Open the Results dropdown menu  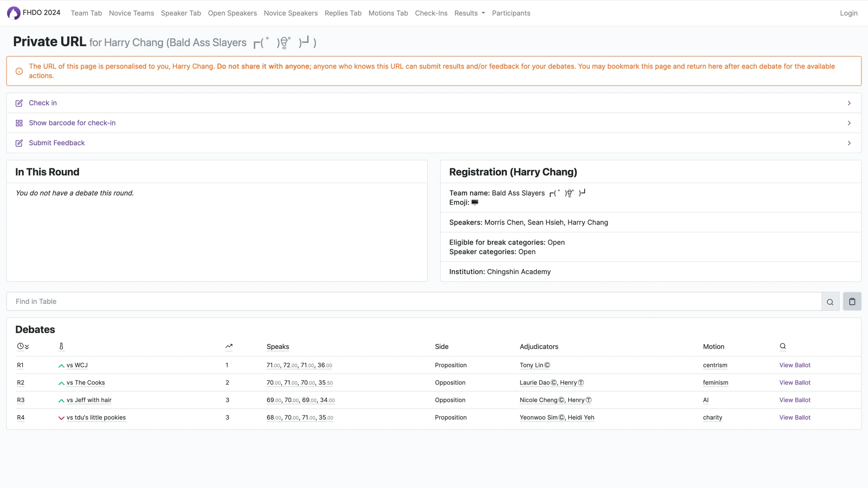coord(469,13)
